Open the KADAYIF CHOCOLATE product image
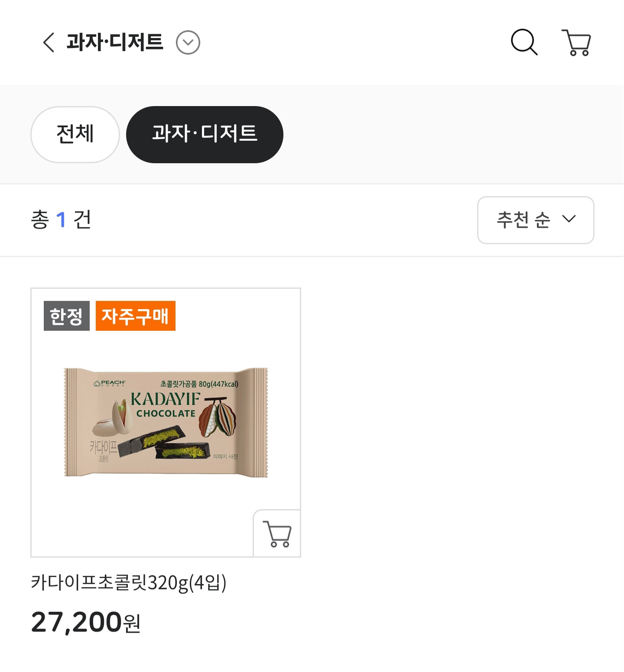624x672 pixels. click(x=166, y=422)
